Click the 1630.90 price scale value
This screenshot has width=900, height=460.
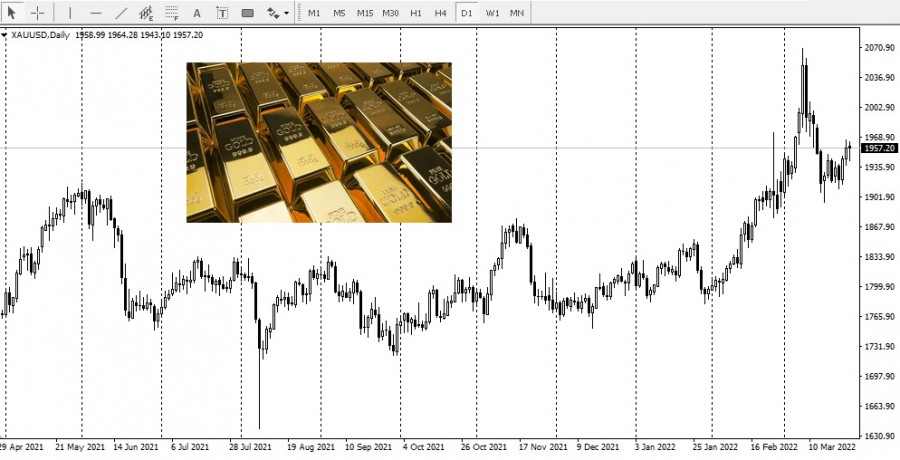pos(879,436)
